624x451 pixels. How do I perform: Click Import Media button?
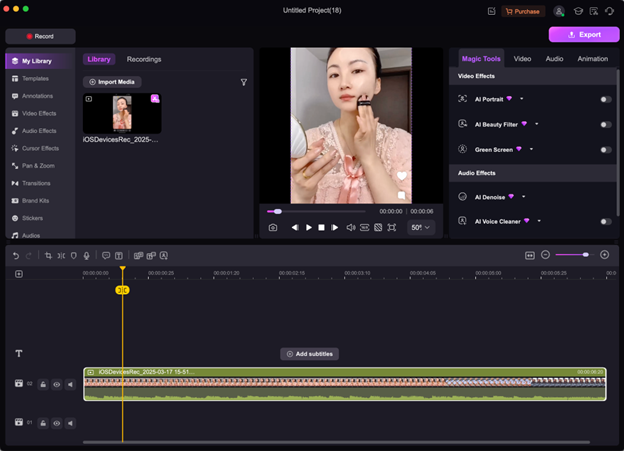[112, 82]
